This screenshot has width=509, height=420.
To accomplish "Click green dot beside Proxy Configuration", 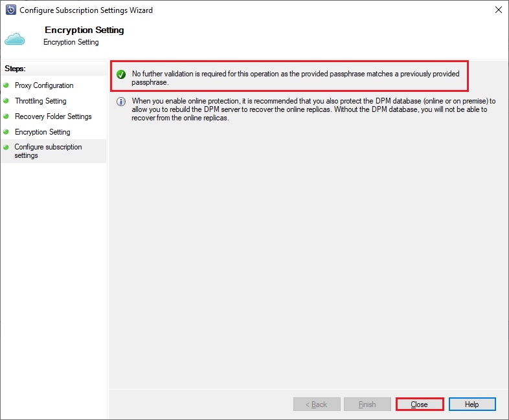I will coord(6,85).
